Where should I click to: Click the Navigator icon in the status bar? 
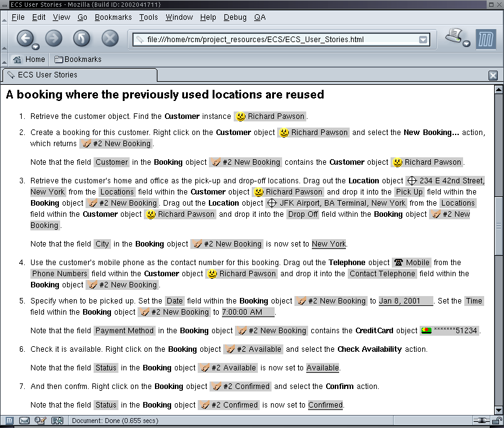tap(10, 421)
